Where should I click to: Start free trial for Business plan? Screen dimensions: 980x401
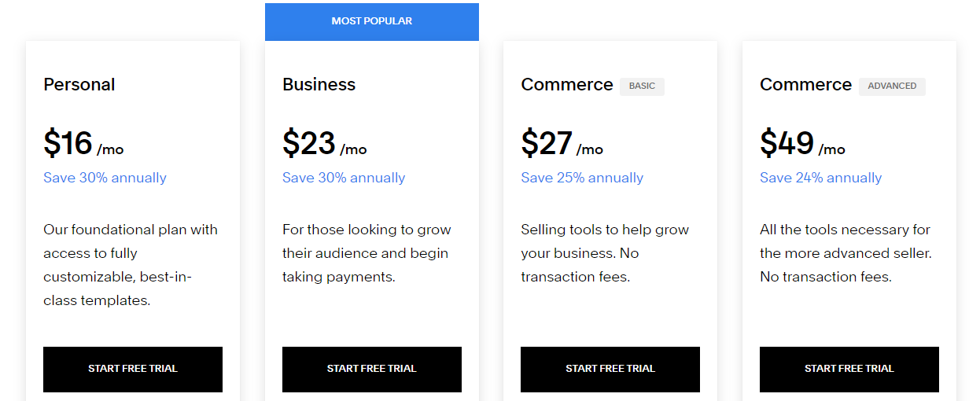(371, 369)
